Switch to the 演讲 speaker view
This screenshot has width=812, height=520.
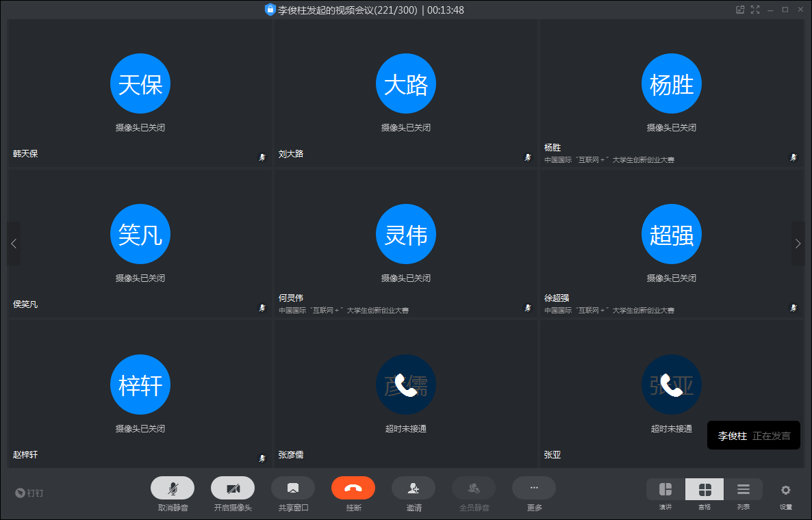[665, 490]
